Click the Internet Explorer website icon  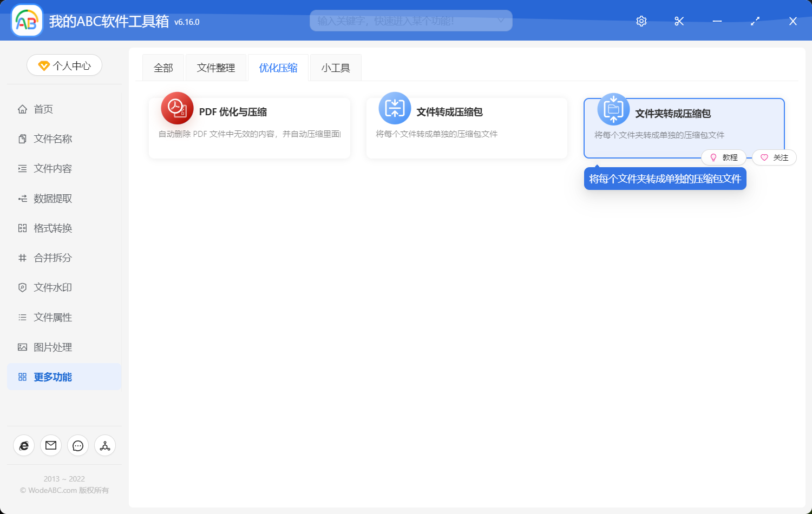[23, 445]
